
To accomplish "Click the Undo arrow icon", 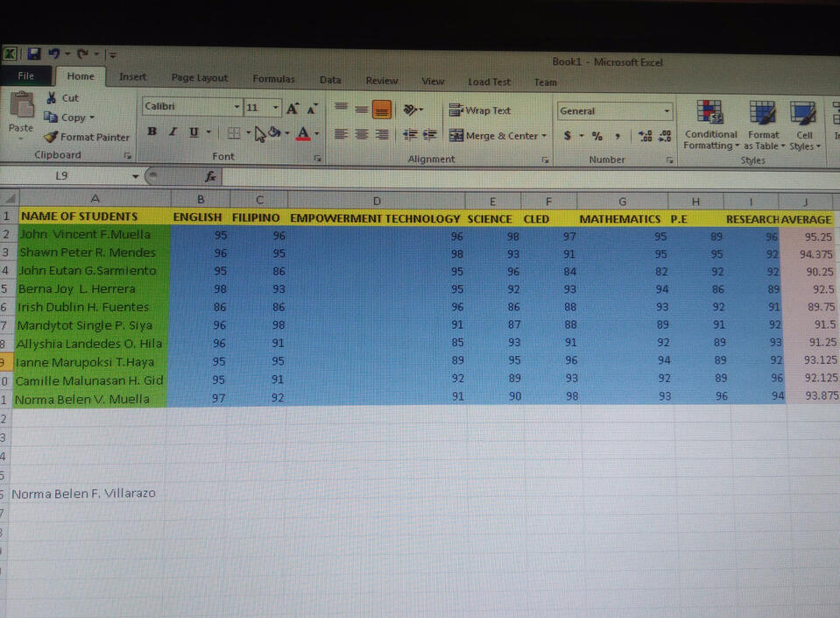I will coord(54,53).
